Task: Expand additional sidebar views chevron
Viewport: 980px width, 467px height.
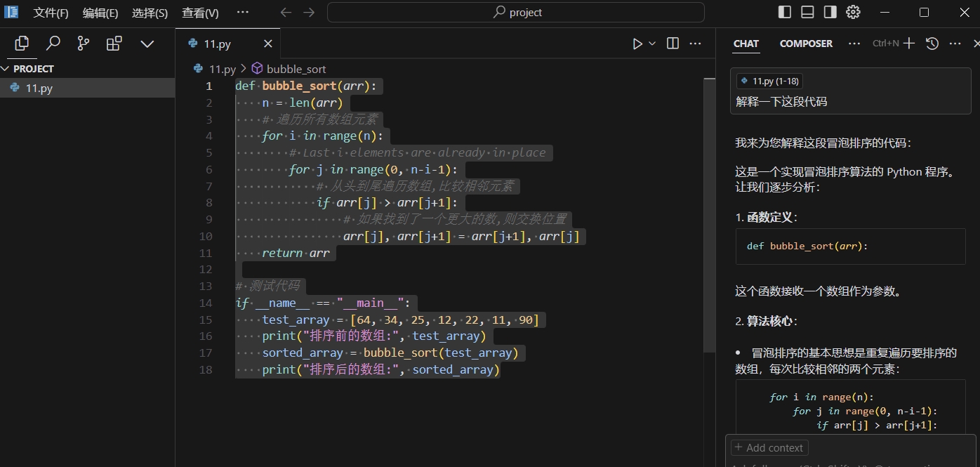Action: 147,44
